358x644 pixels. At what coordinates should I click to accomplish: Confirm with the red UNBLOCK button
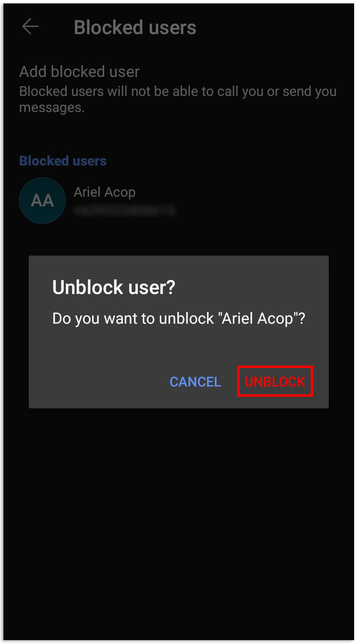click(x=275, y=382)
